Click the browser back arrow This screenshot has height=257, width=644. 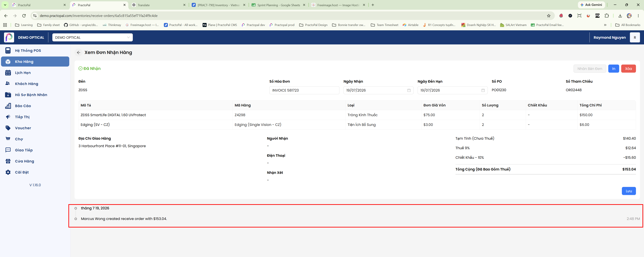6,16
